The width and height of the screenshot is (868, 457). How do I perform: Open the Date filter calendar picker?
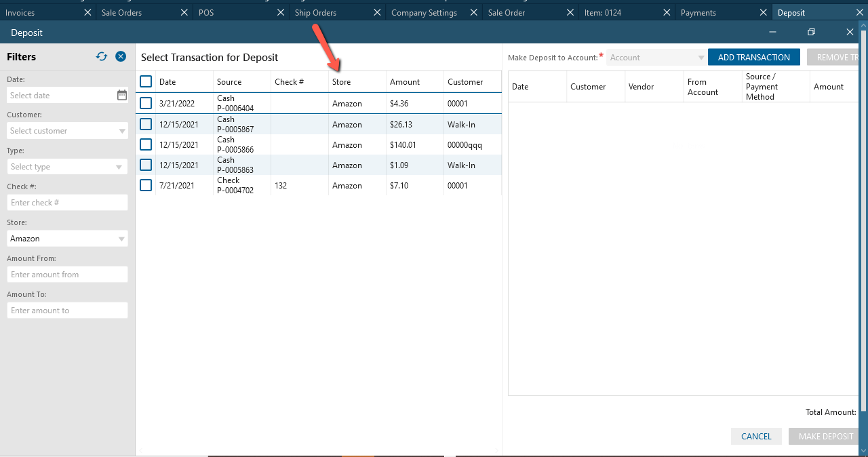122,95
